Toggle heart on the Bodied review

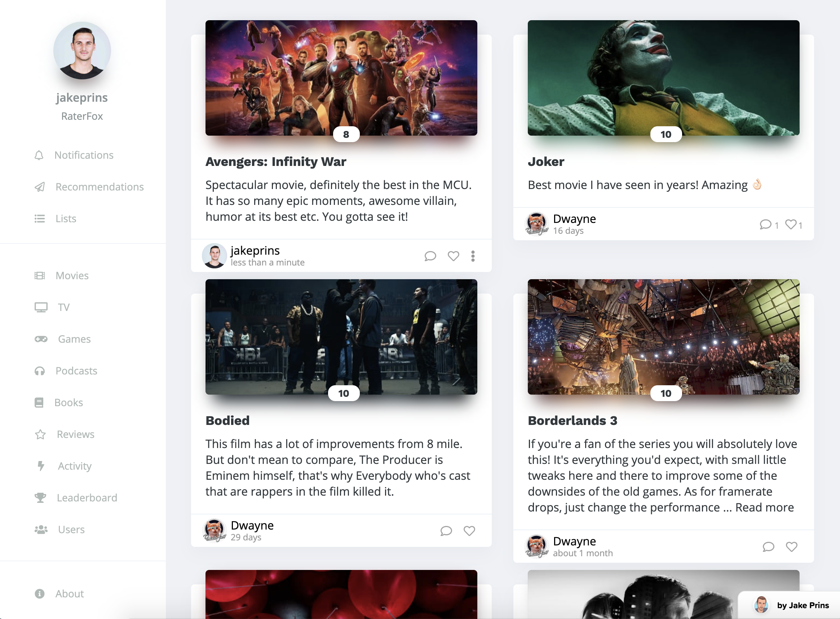coord(469,531)
